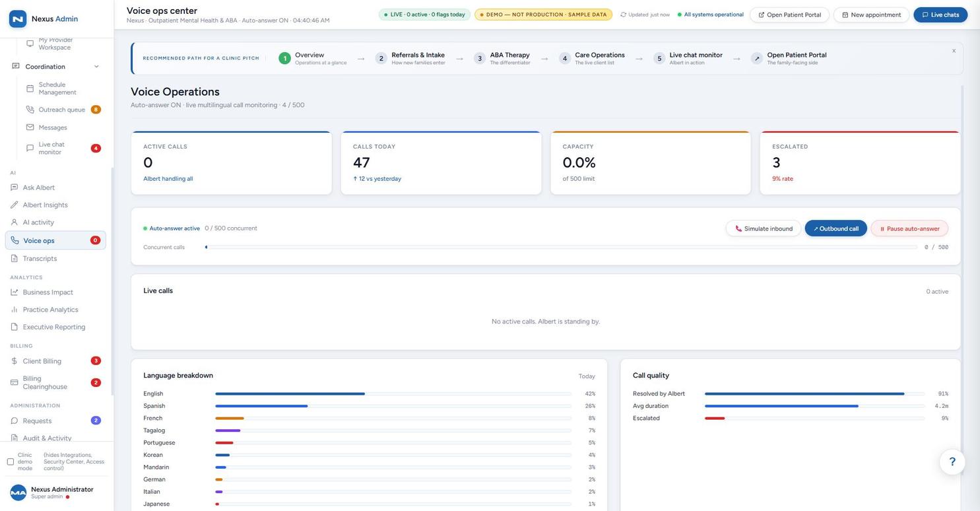Click the red 4 badge on Live chat monitor

point(96,148)
